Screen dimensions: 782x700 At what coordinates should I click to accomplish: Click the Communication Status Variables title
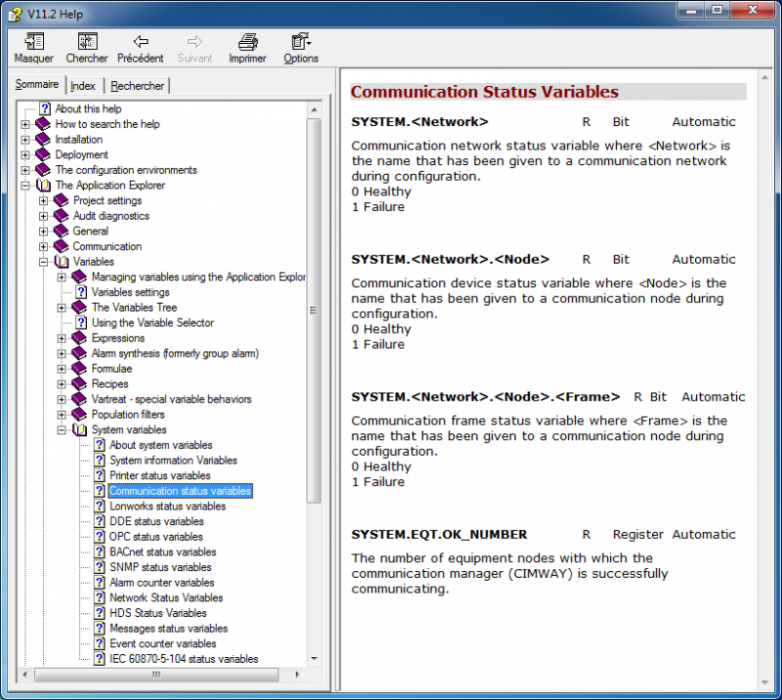click(484, 92)
